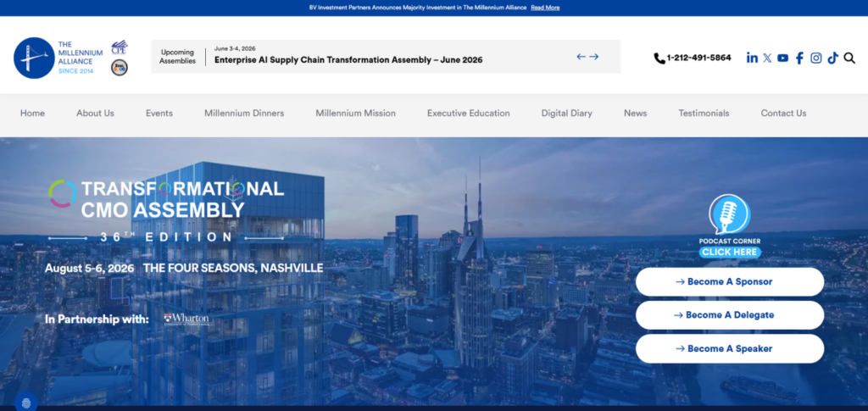The height and width of the screenshot is (411, 868).
Task: Open the Events menu item
Action: point(159,113)
